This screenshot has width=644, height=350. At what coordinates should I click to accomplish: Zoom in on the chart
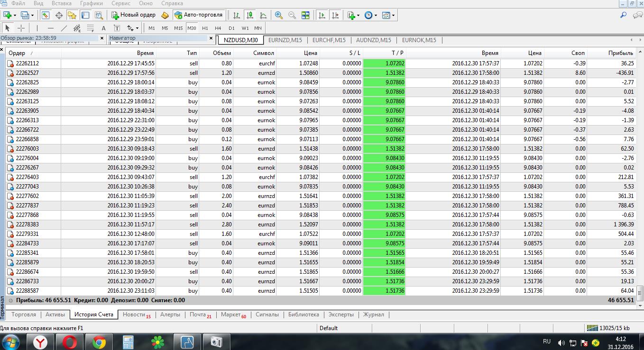[279, 15]
